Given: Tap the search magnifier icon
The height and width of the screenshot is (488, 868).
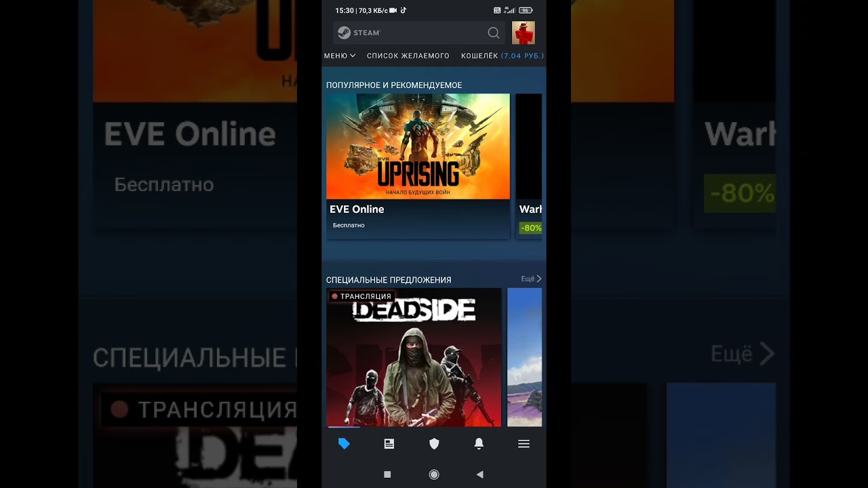Looking at the screenshot, I should [494, 33].
